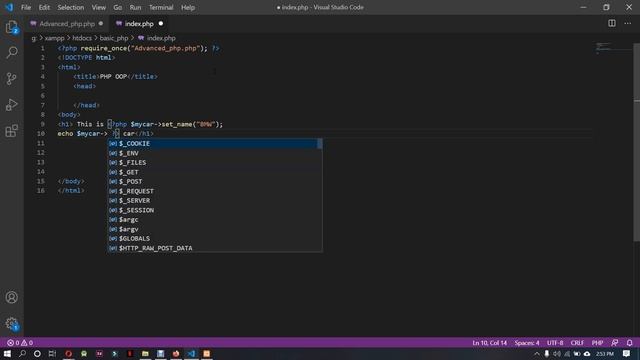
Task: Open File Explorer from the taskbar
Action: coord(145,353)
